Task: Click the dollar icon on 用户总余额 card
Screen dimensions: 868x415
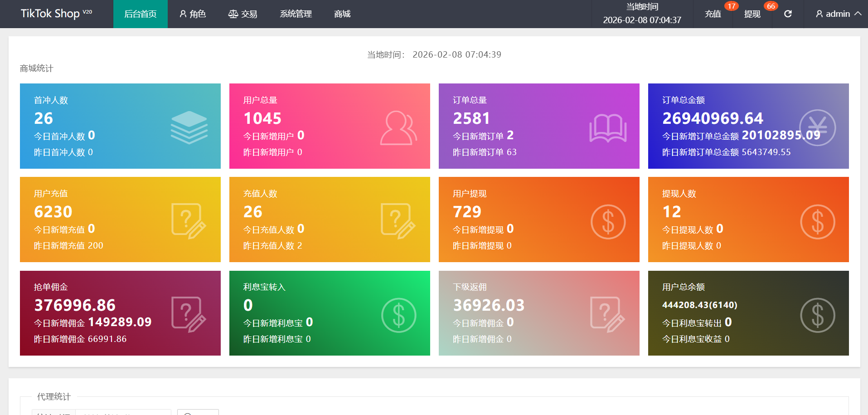Action: (x=817, y=315)
